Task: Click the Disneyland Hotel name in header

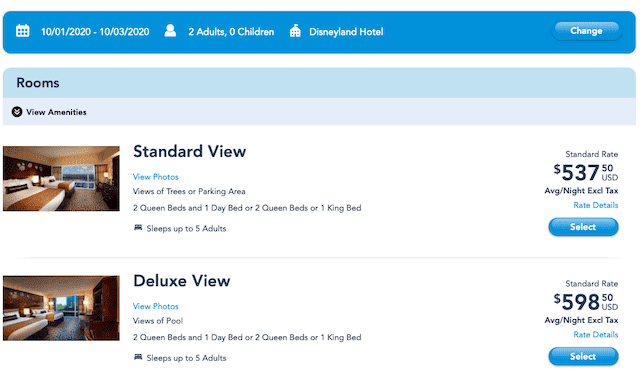Action: tap(346, 32)
